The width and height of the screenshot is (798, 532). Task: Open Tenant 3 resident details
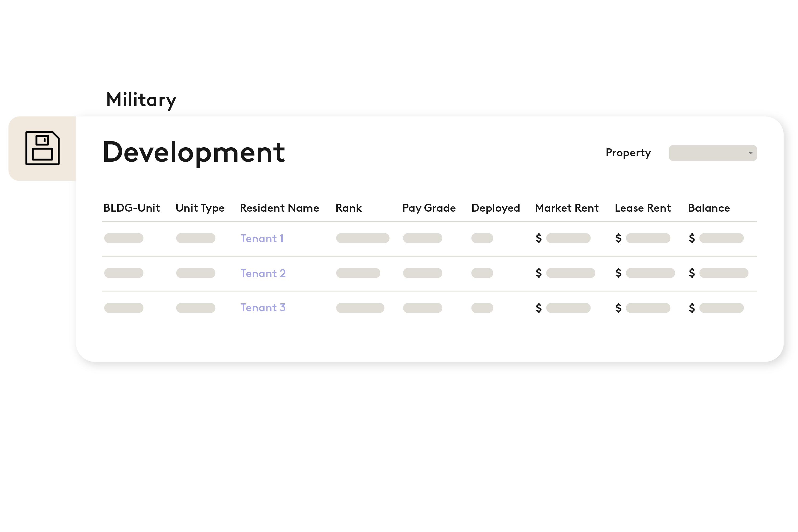click(x=264, y=308)
